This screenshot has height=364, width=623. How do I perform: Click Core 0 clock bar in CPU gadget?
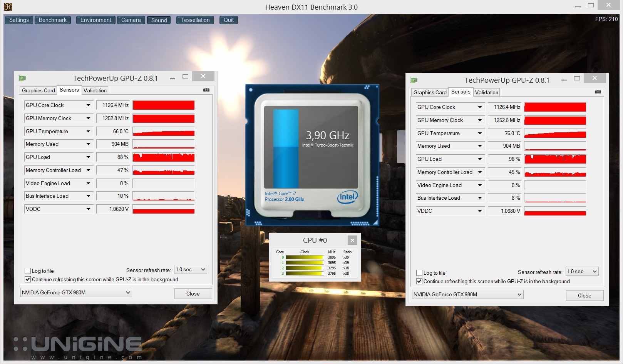pyautogui.click(x=305, y=257)
